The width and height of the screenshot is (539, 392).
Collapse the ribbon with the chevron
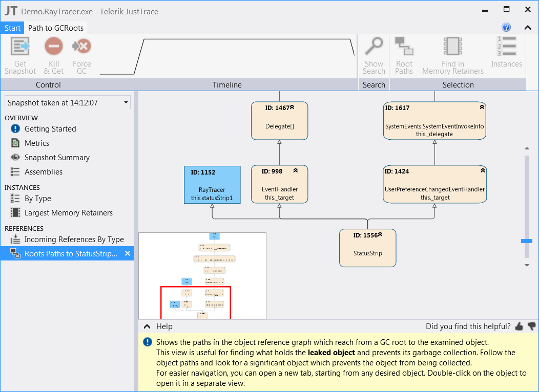coord(528,28)
